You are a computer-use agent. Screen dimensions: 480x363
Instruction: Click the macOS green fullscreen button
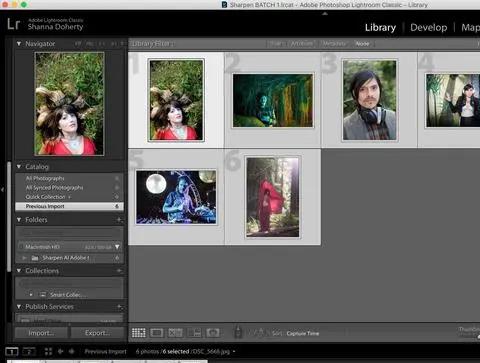coord(24,5)
